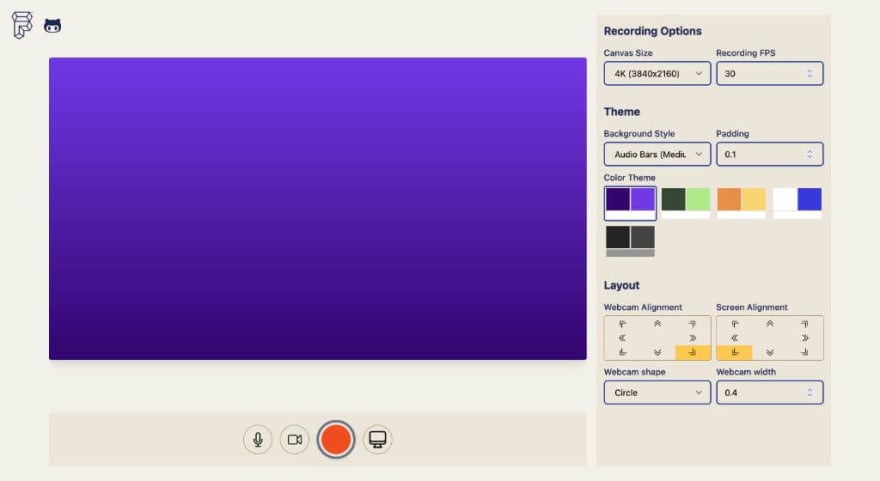This screenshot has width=880, height=481.
Task: Click the Recording FPS field showing 30
Action: coord(769,74)
